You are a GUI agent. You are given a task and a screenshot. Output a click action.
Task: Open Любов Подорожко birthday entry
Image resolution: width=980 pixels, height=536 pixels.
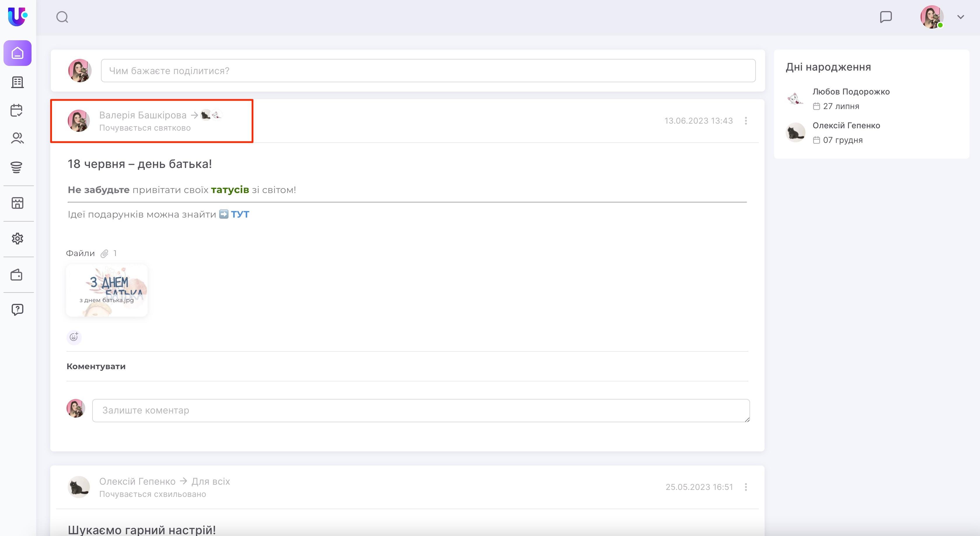coord(851,92)
